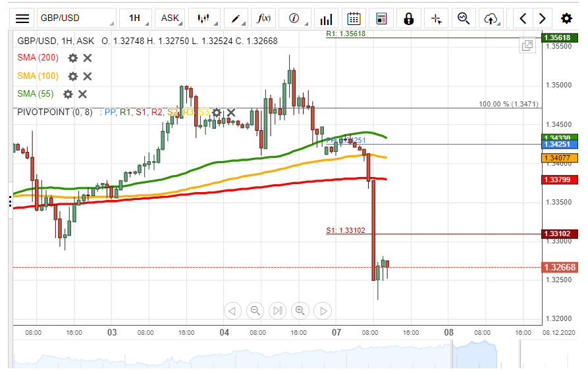Open SMA (200) settings gear
This screenshot has height=373, width=588.
[72, 58]
